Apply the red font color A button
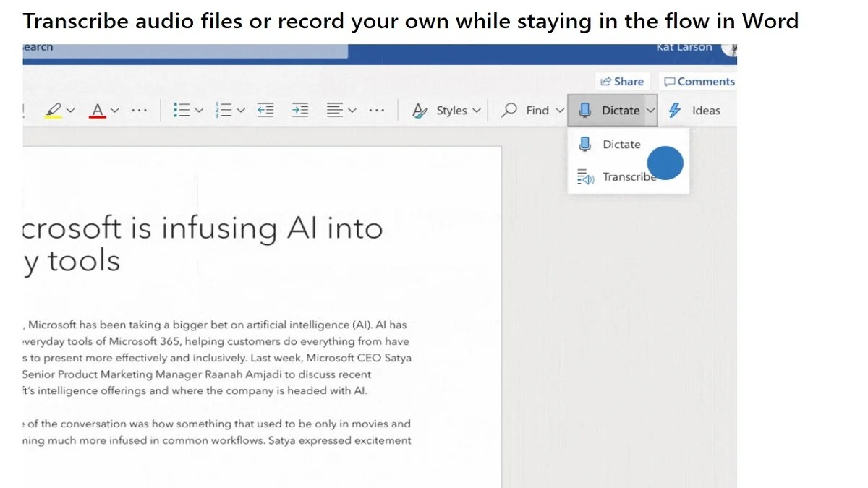Image resolution: width=868 pixels, height=488 pixels. [x=98, y=111]
